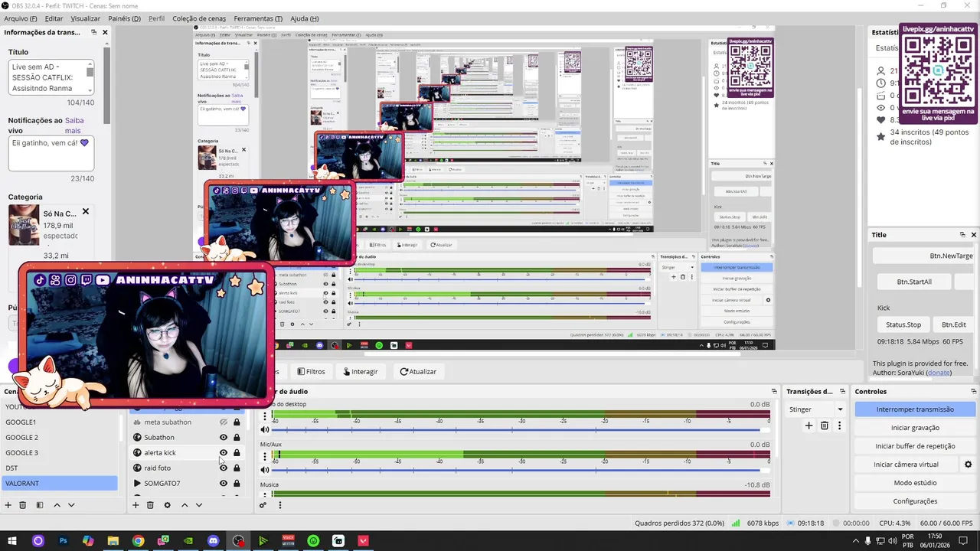Open the Ferramentas menu
The width and height of the screenshot is (980, 551).
coord(258,18)
